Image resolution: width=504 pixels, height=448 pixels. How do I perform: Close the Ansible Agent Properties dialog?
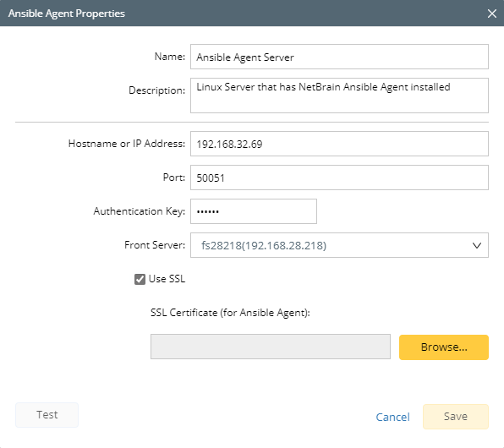pyautogui.click(x=492, y=14)
